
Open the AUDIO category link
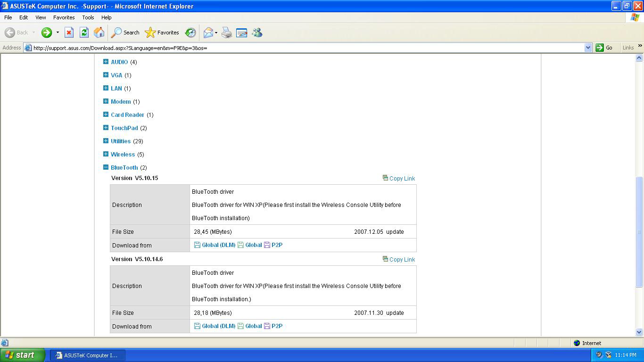(x=119, y=62)
